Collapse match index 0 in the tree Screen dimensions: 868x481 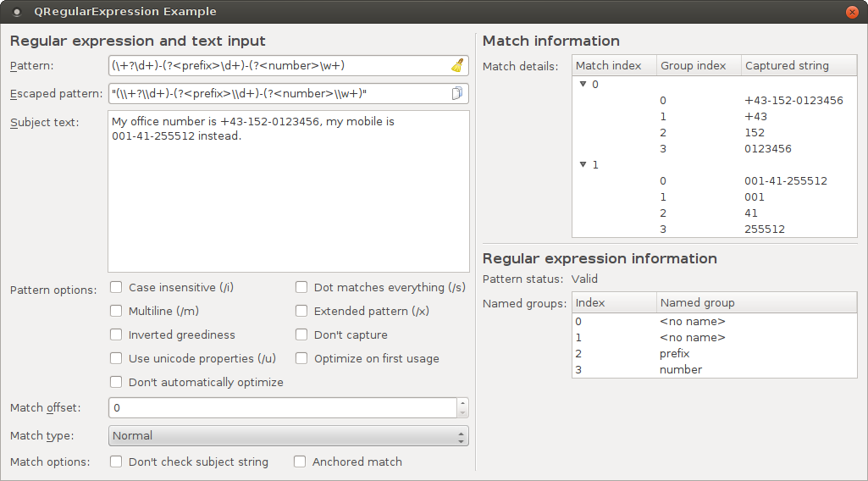click(x=583, y=85)
